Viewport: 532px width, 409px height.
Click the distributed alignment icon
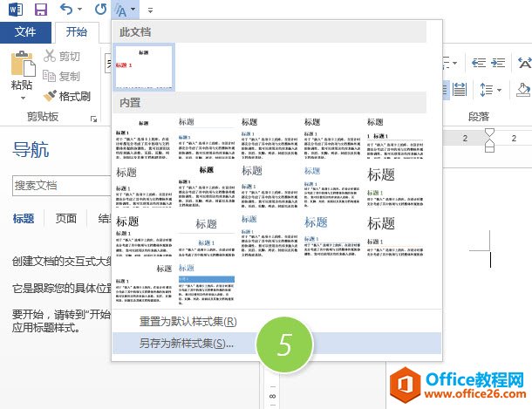click(460, 90)
